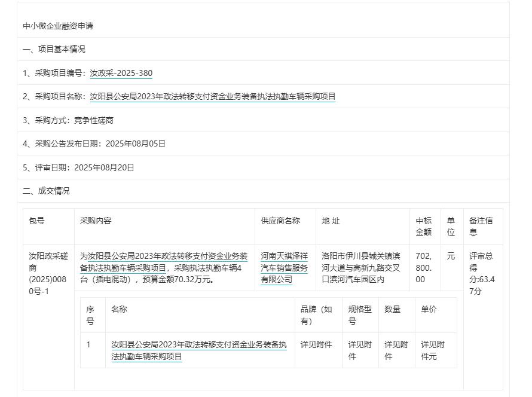The width and height of the screenshot is (532, 397).
Task: Select the 采购方式：竞争性磋商 line
Action: (68, 120)
